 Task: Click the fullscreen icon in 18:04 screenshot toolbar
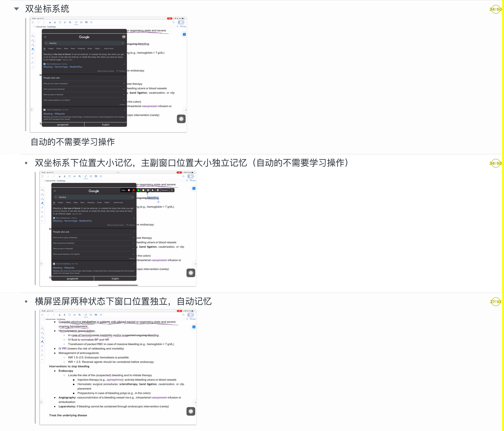tap(33, 22)
